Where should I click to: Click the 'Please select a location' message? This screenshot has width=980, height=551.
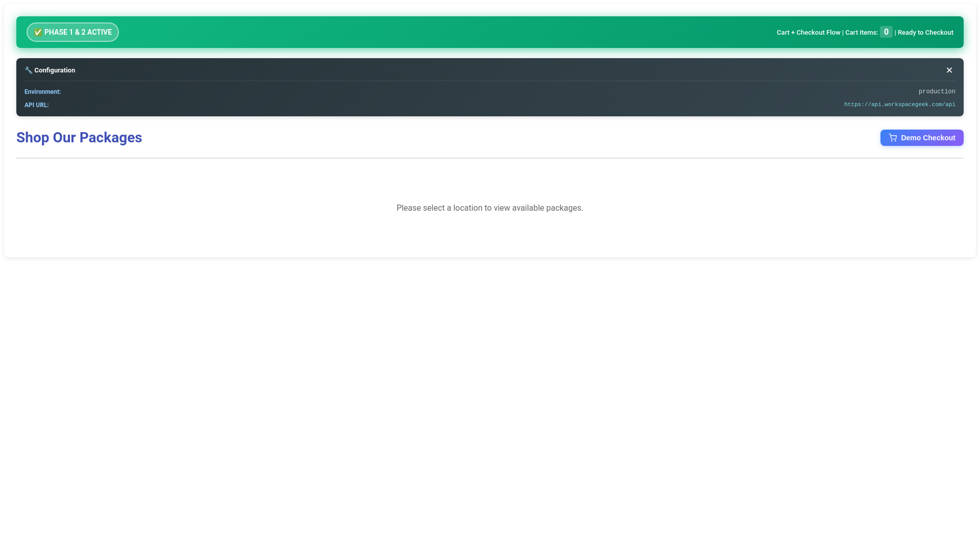click(x=489, y=208)
